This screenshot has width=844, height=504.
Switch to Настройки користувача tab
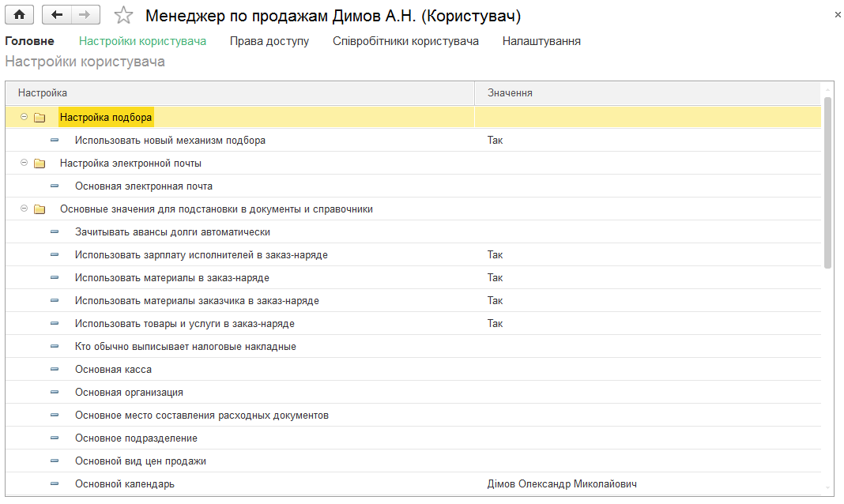pos(142,41)
